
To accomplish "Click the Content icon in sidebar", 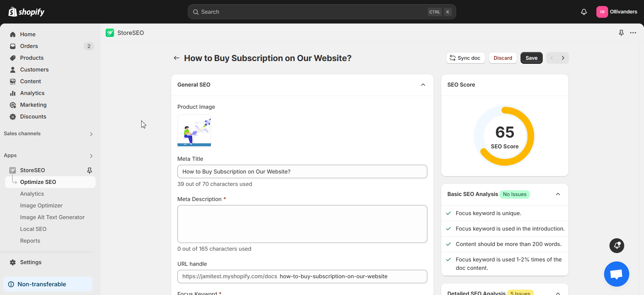I will pyautogui.click(x=13, y=81).
